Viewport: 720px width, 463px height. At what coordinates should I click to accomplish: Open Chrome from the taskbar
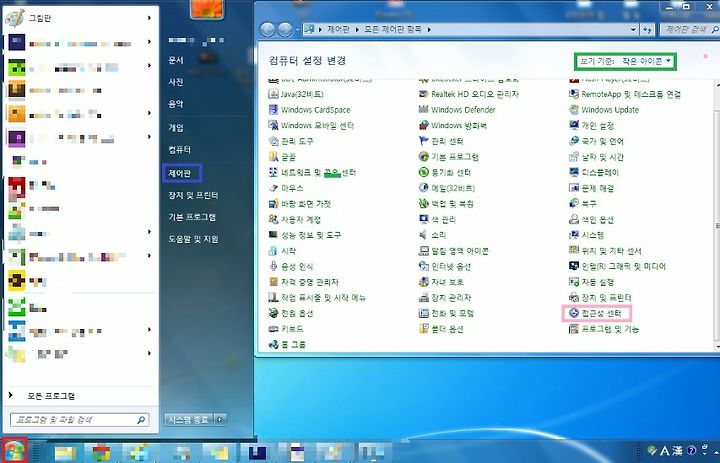101,452
